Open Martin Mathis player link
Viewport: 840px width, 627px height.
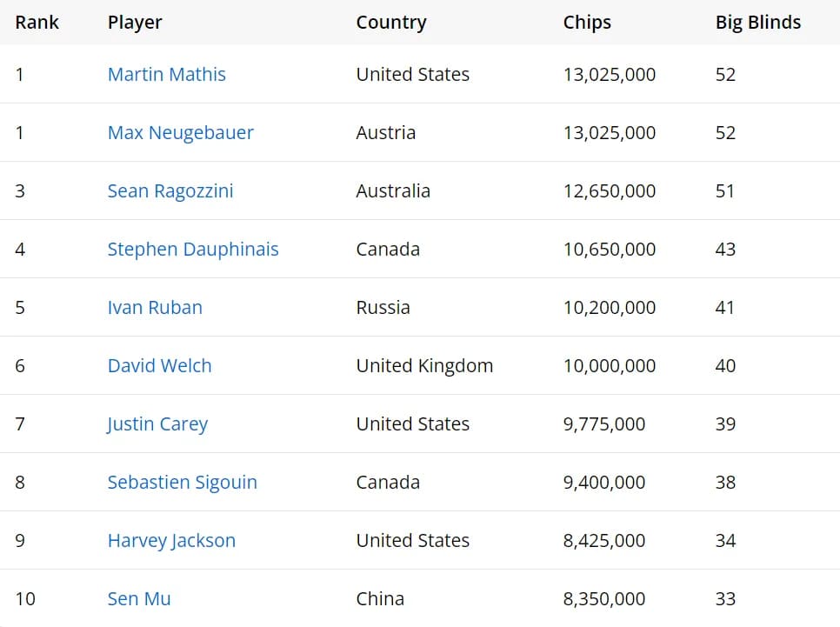[x=166, y=75]
